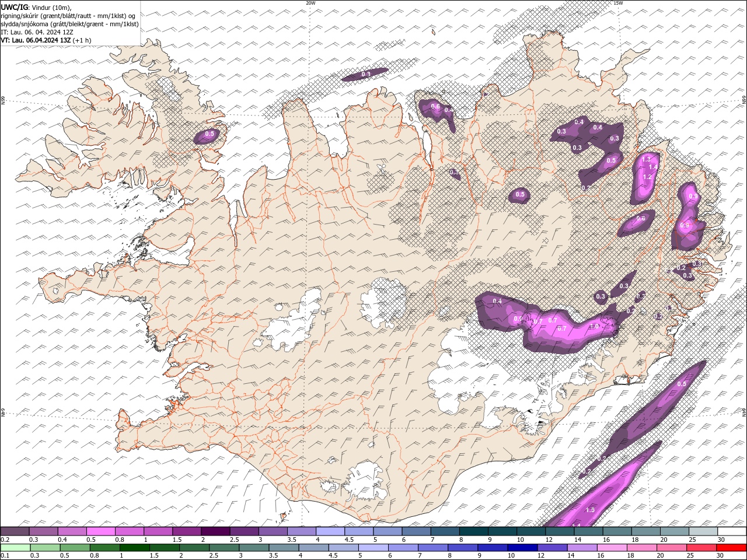Image resolution: width=747 pixels, height=560 pixels.
Task: Click the 1.5 value in the offshore southeast band
Action: [590, 510]
